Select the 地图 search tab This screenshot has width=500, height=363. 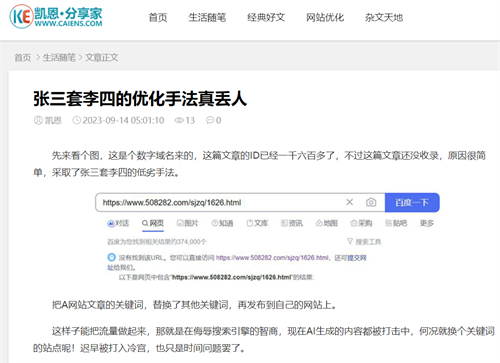coord(327,223)
